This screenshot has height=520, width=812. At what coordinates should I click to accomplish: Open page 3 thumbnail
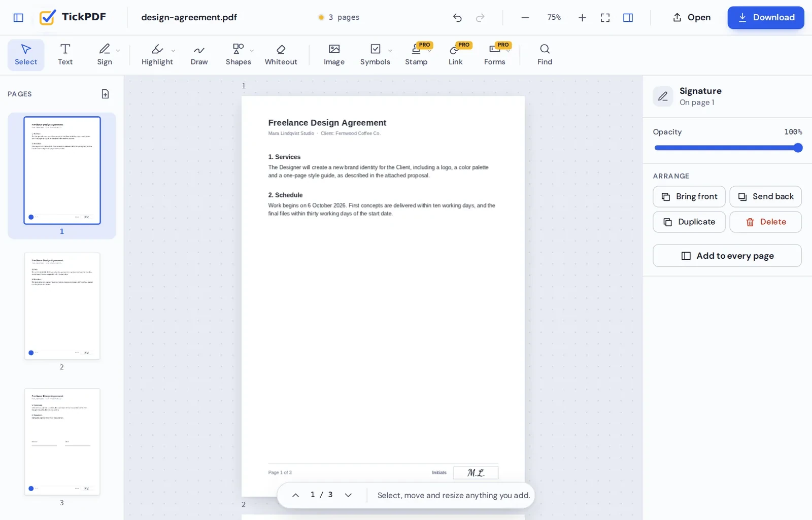[62, 442]
